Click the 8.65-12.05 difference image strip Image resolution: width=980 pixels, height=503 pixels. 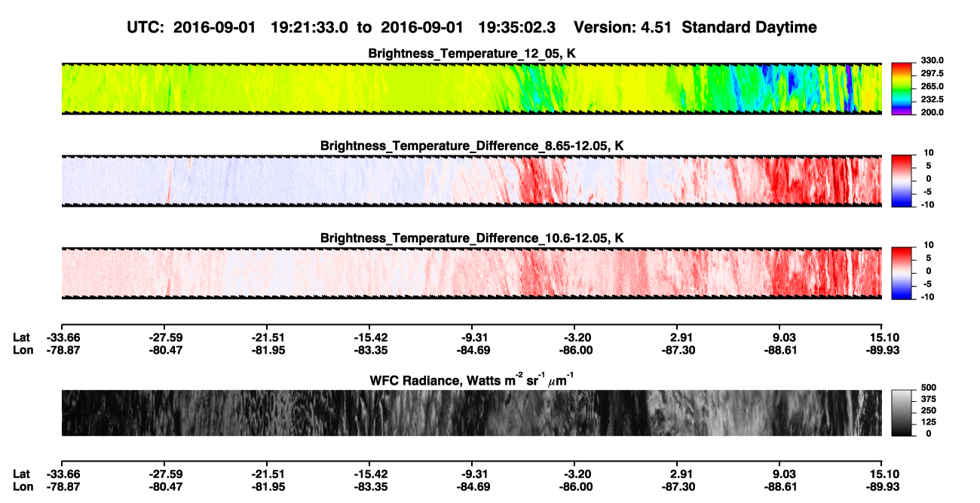471,180
